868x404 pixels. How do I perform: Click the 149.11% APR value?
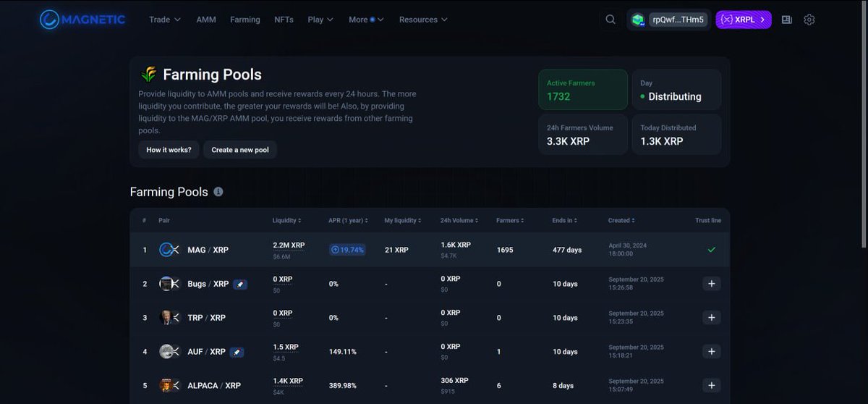(x=343, y=352)
